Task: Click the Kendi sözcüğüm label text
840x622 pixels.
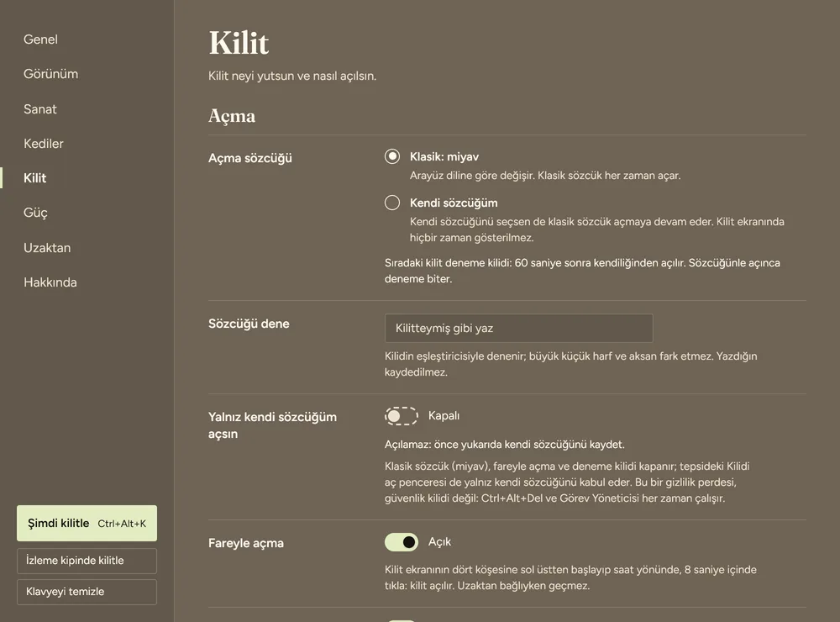Action: click(x=454, y=203)
